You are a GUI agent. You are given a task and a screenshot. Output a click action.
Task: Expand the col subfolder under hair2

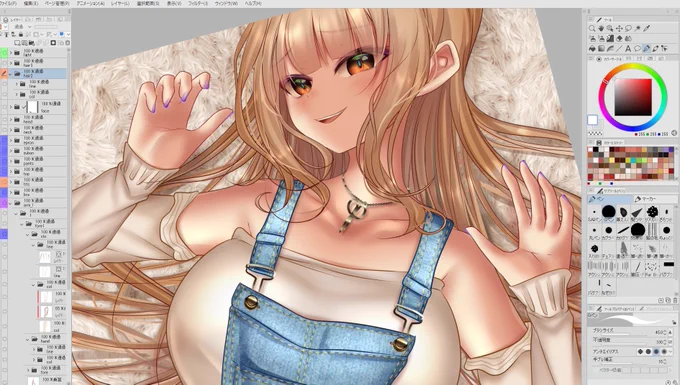17,94
